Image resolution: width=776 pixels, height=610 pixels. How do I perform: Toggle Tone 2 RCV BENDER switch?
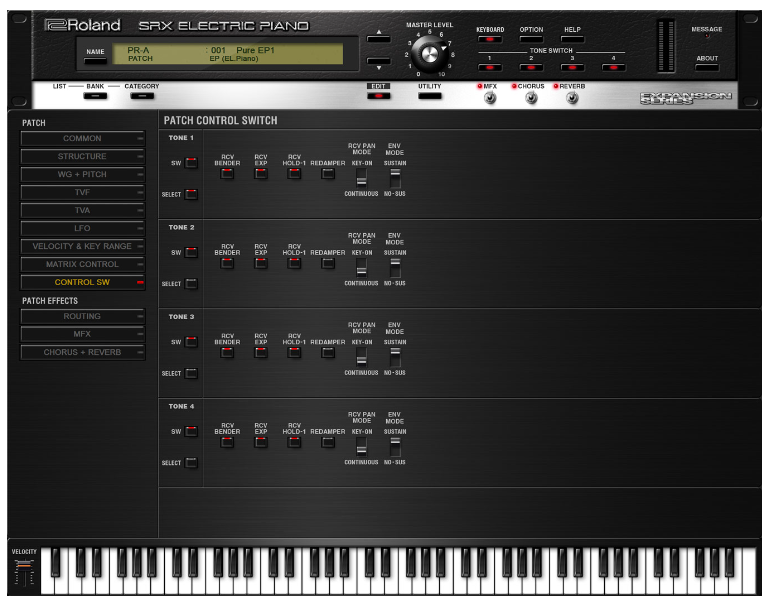click(227, 263)
